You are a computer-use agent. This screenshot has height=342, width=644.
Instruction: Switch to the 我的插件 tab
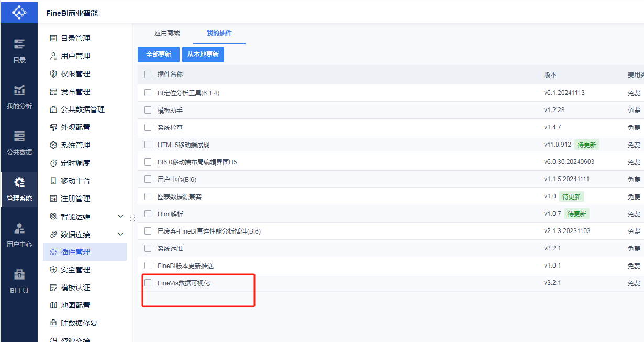pos(219,33)
